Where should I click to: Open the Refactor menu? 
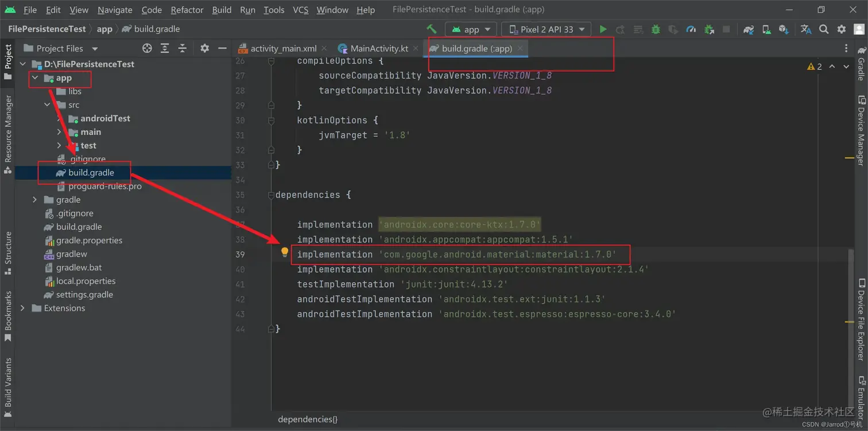[187, 10]
